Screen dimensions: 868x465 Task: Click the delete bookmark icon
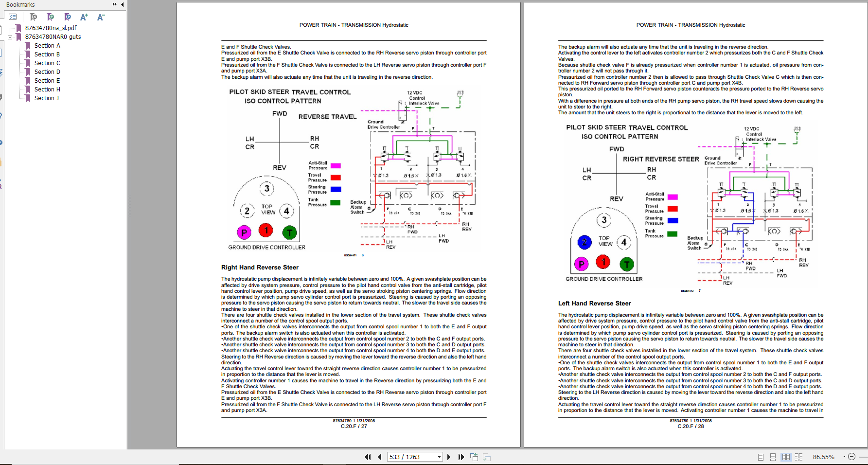coord(34,17)
